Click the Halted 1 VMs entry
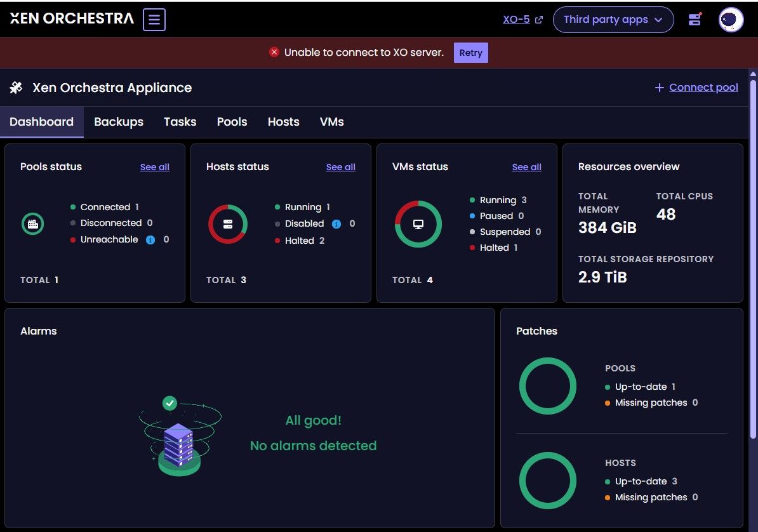 coord(494,248)
